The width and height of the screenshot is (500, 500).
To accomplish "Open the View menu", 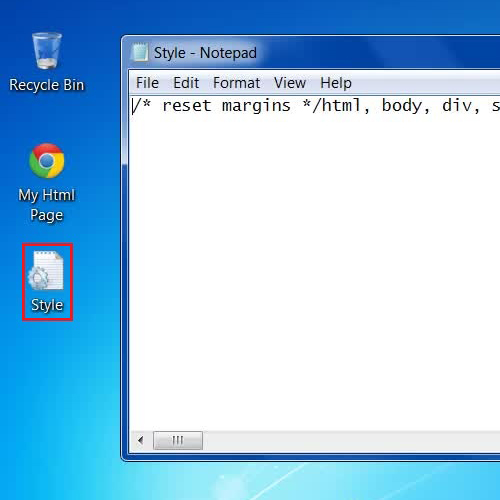I will (290, 83).
